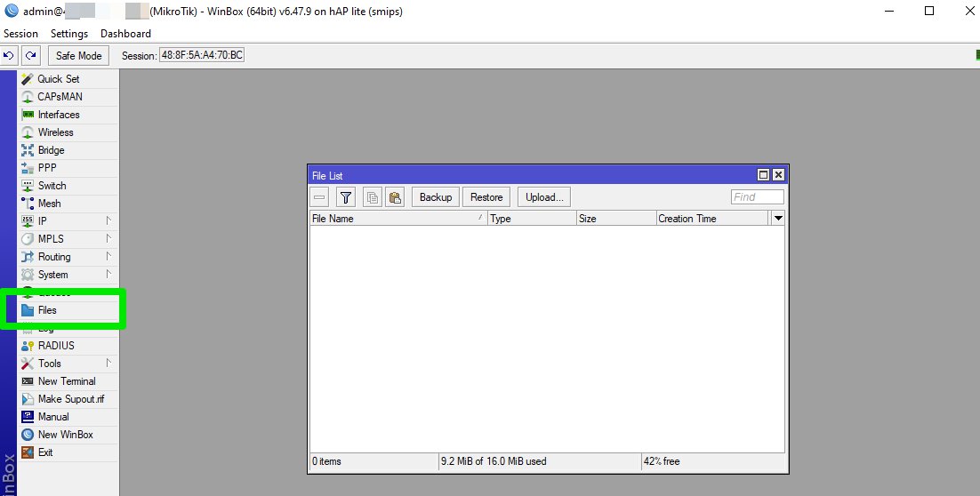
Task: Expand the Tools submenu
Action: (50, 364)
